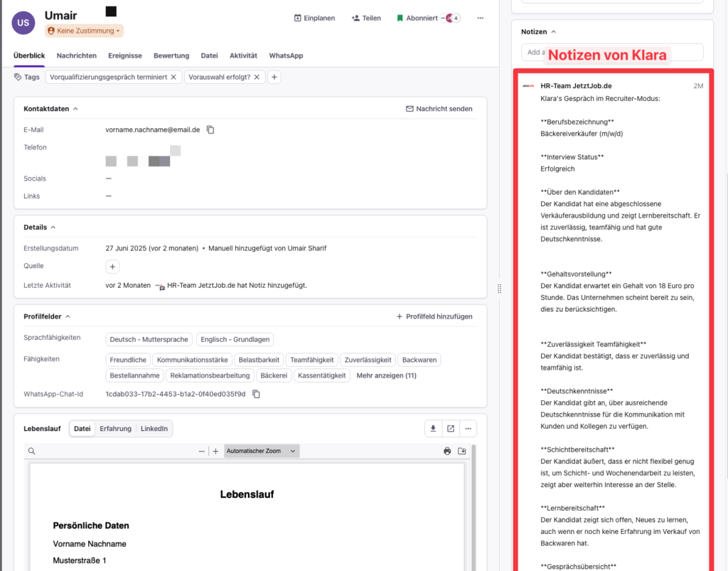Download the Lebenslauf file
This screenshot has width=728, height=571.
432,429
